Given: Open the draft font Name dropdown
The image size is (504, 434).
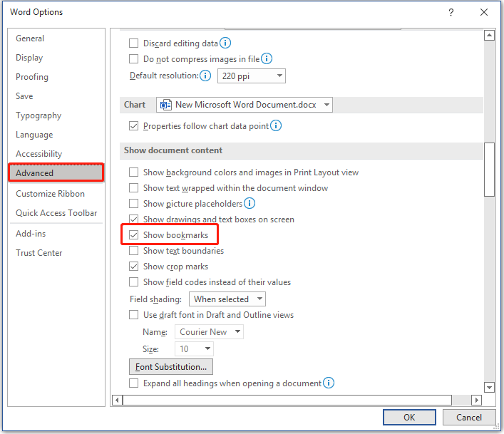Looking at the screenshot, I should [x=209, y=332].
